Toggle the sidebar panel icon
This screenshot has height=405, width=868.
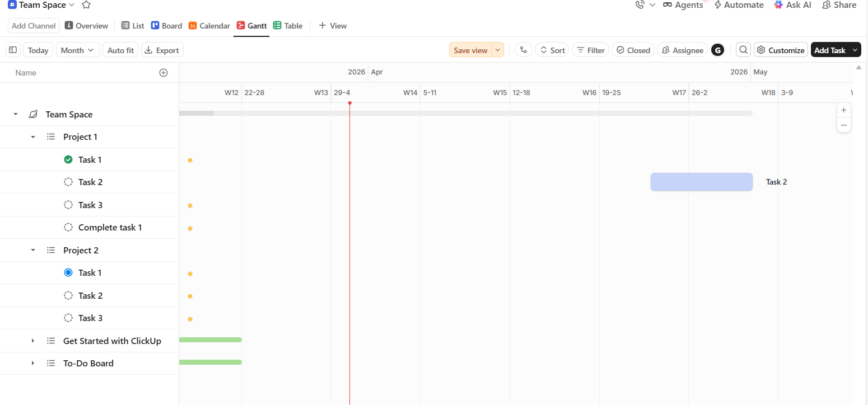(x=13, y=50)
